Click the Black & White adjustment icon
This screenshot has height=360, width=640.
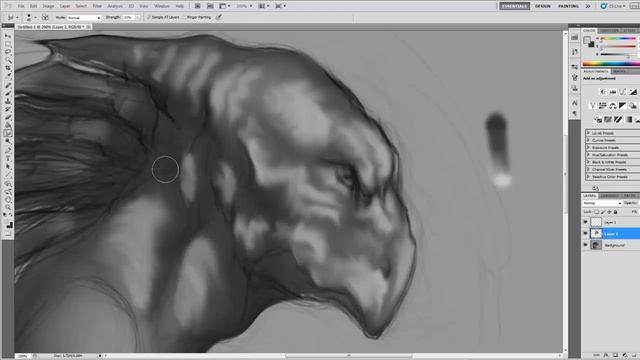tap(622, 105)
